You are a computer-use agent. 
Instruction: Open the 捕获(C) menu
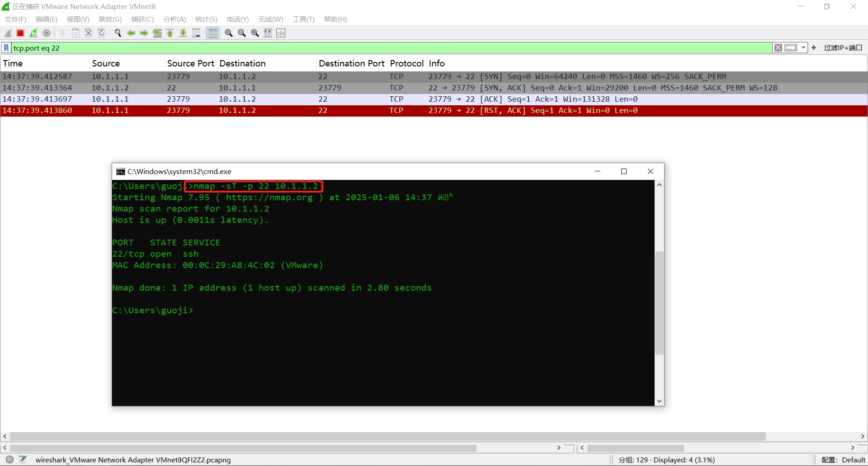pos(142,19)
